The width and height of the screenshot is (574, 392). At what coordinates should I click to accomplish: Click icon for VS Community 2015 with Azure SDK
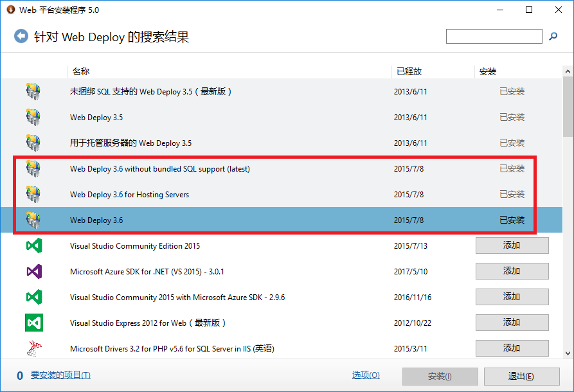(x=34, y=297)
